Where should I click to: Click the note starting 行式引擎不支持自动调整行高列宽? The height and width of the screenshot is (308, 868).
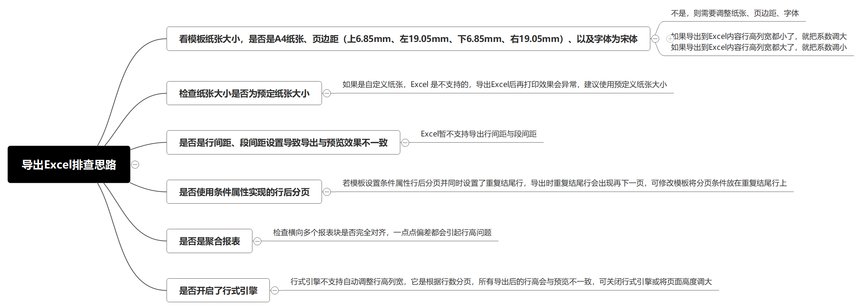pos(501,282)
